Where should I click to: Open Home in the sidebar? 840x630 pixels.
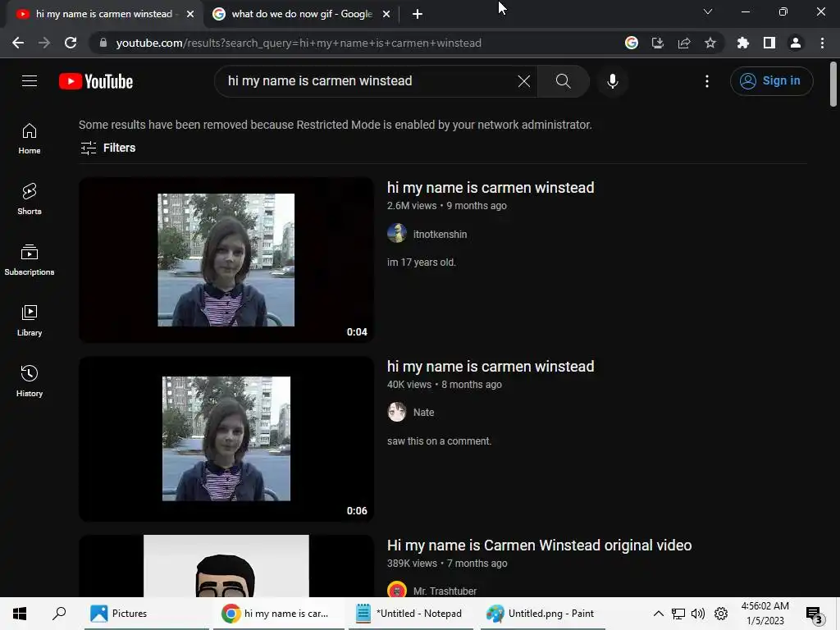[30, 139]
